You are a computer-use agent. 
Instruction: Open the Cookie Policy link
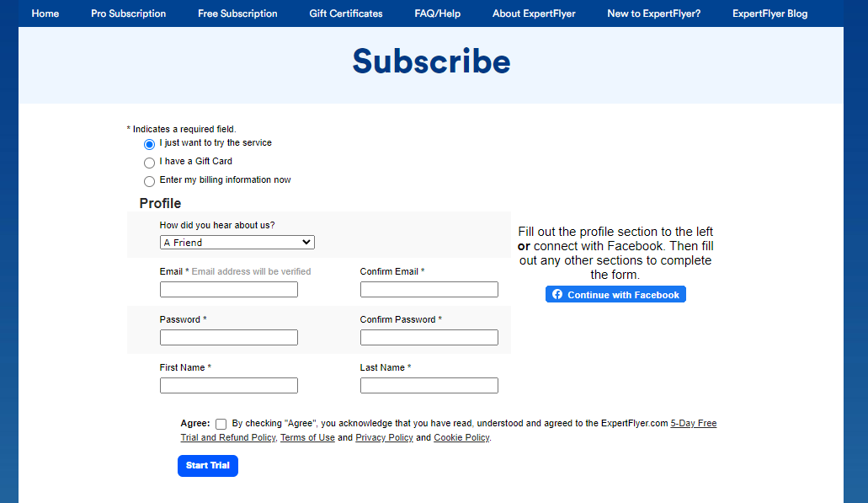click(x=461, y=437)
